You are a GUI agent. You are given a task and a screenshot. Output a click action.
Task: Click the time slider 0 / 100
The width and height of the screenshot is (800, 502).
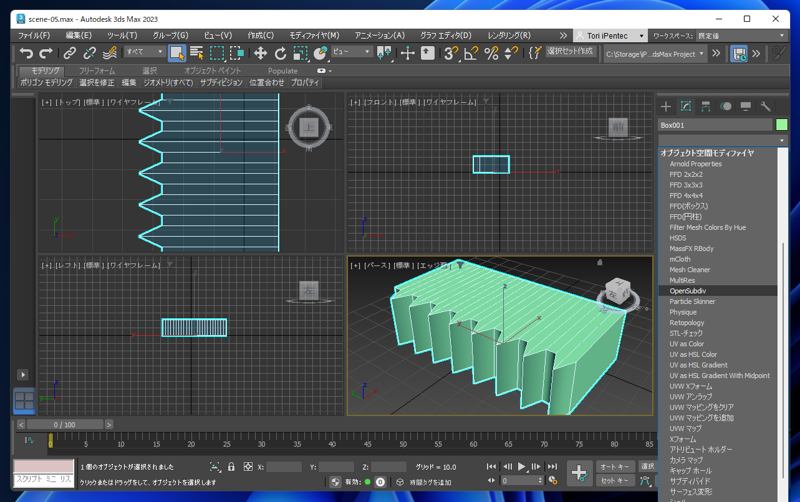(65, 424)
